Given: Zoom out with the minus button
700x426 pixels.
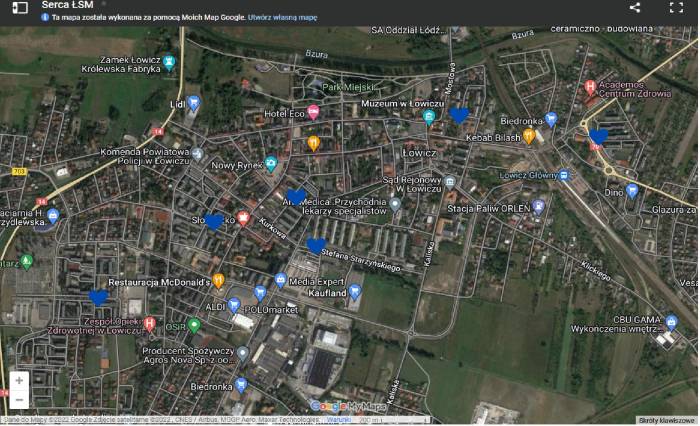Looking at the screenshot, I should (19, 400).
